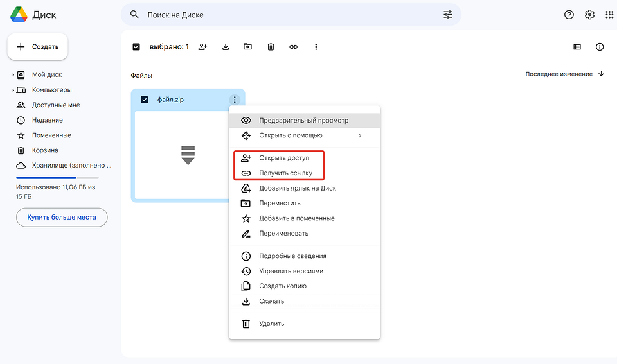617x364 pixels.
Task: Open search filter options icon
Action: coord(448,15)
